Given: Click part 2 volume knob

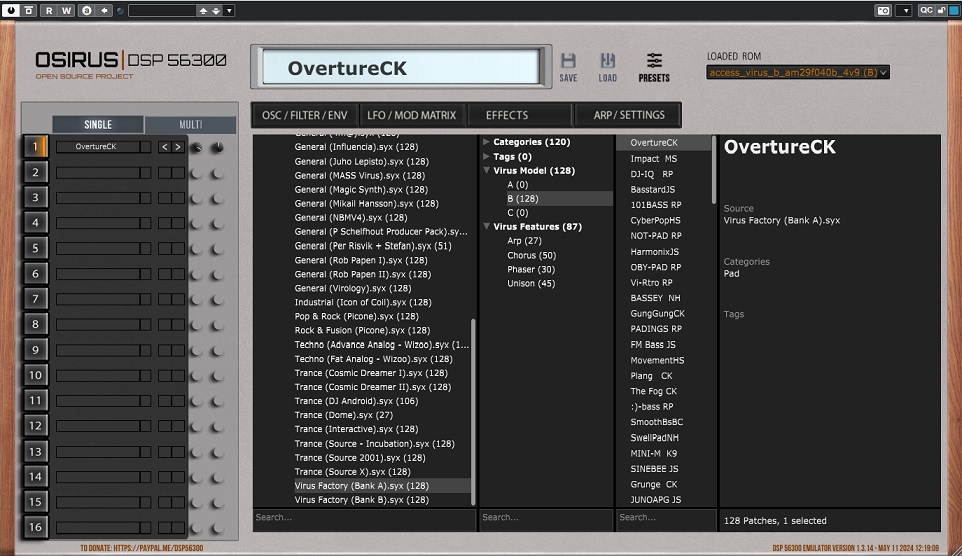Looking at the screenshot, I should [196, 173].
